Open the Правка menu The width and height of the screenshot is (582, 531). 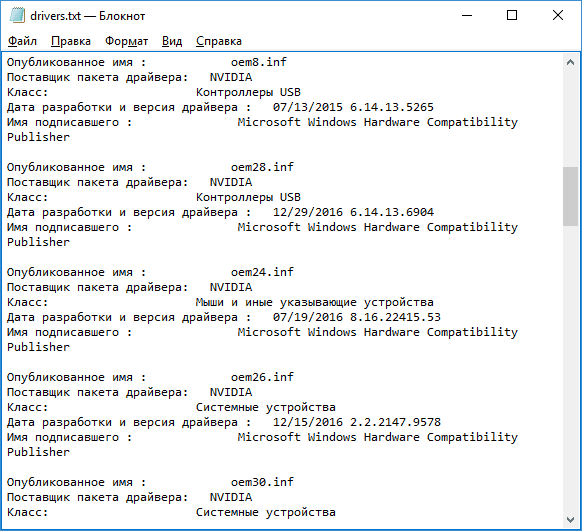click(71, 41)
